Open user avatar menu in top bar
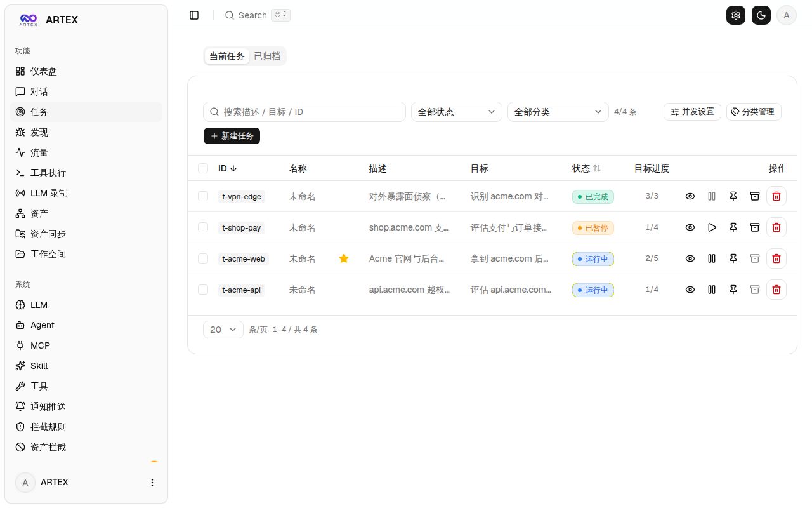 787,15
